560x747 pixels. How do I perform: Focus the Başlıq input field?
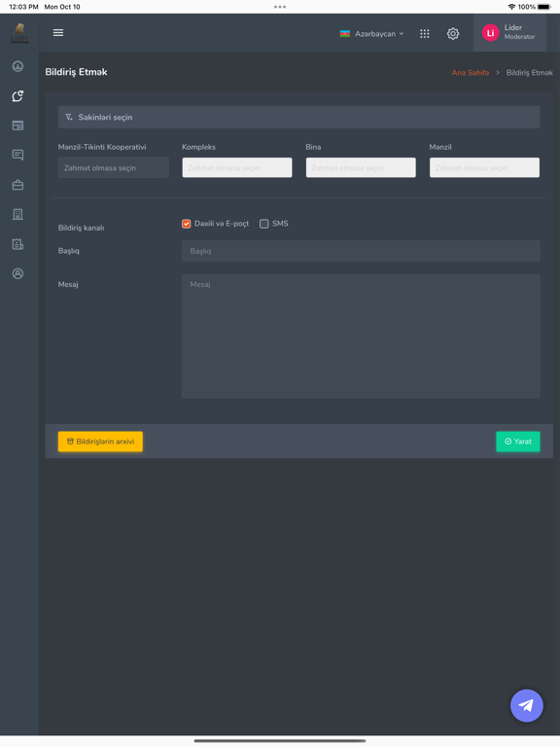point(361,251)
